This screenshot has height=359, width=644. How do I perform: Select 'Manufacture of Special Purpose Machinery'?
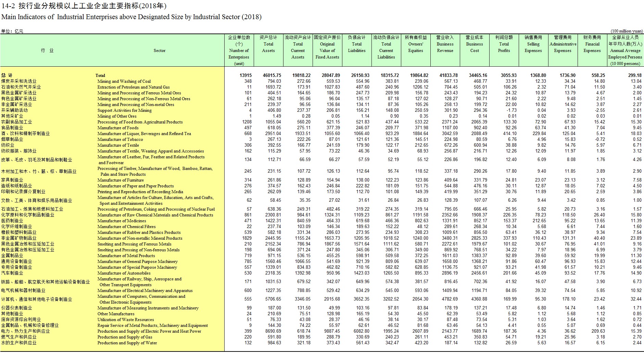tap(137, 267)
